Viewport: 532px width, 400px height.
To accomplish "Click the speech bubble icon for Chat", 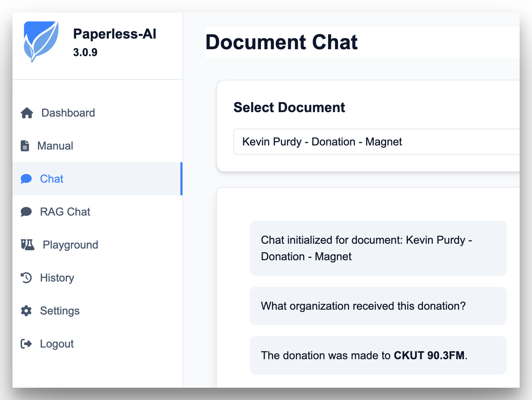I will 26,179.
